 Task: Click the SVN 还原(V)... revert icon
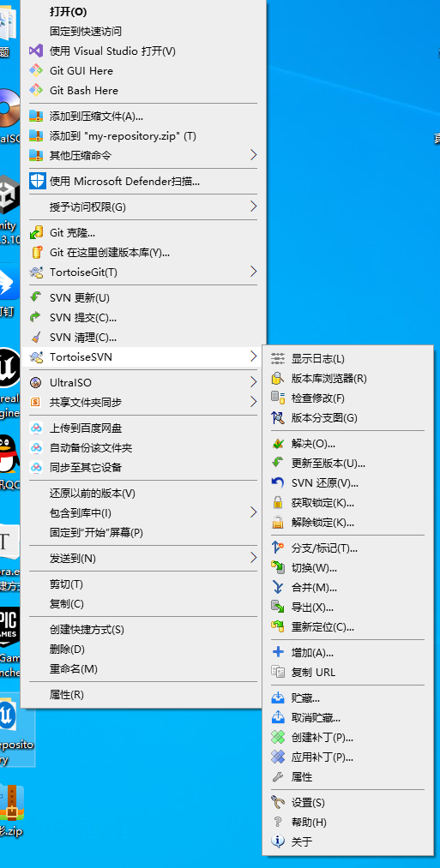click(x=277, y=483)
